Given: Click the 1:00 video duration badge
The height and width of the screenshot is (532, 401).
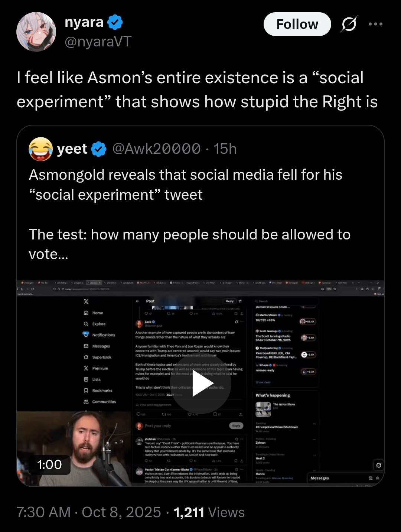Looking at the screenshot, I should (x=49, y=465).
